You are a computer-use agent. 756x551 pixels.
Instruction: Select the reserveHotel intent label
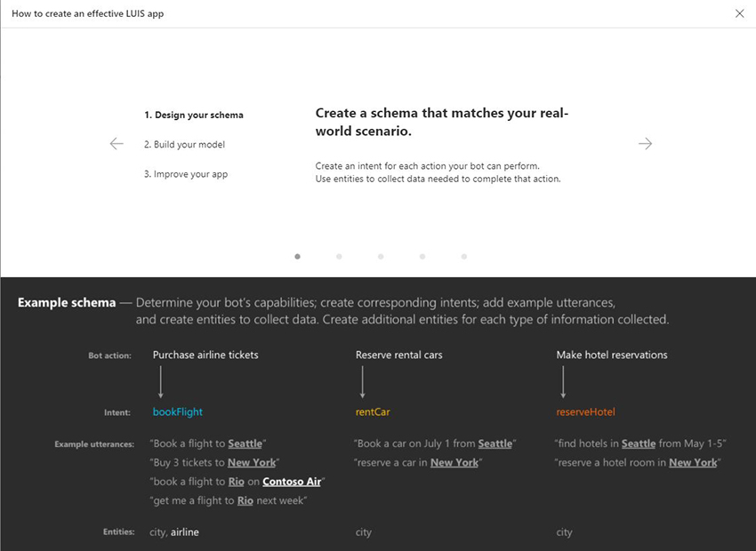pos(585,412)
